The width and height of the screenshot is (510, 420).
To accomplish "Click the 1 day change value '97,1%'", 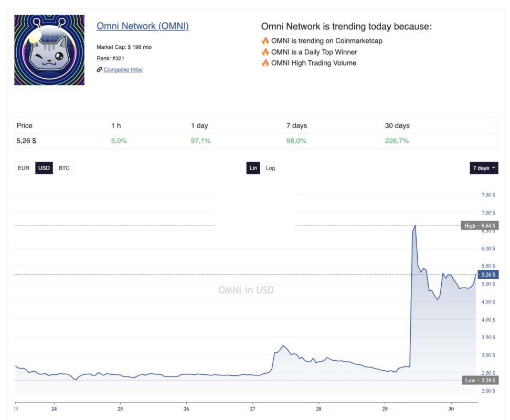I will point(200,141).
